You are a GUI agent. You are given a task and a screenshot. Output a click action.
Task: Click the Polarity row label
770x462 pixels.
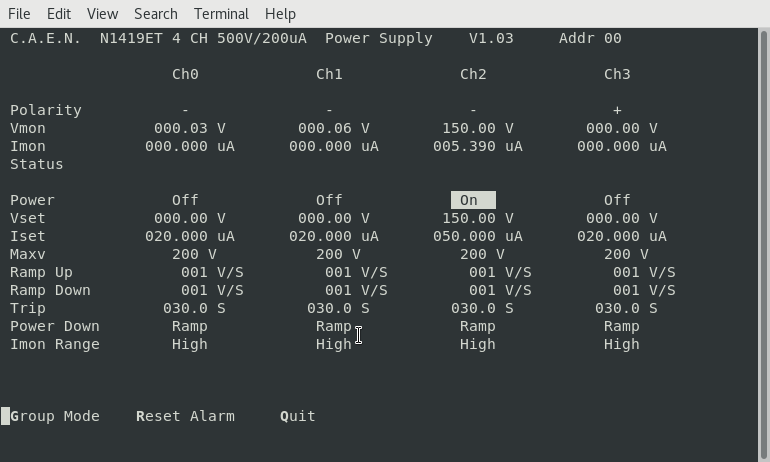[x=46, y=110]
